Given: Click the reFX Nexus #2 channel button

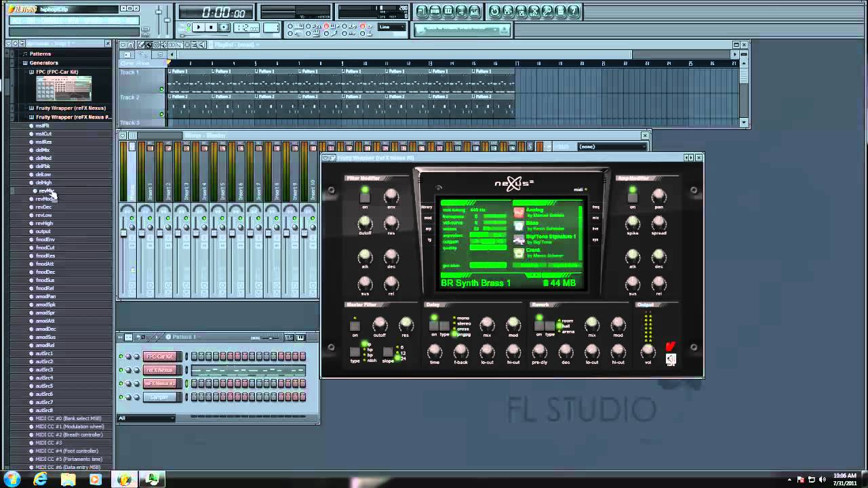Looking at the screenshot, I should click(160, 384).
